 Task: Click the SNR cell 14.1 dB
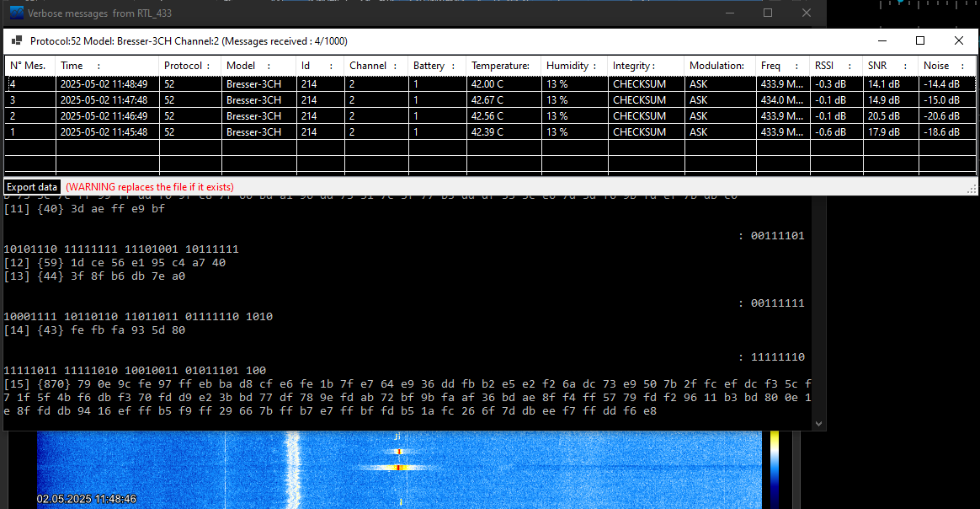point(891,83)
